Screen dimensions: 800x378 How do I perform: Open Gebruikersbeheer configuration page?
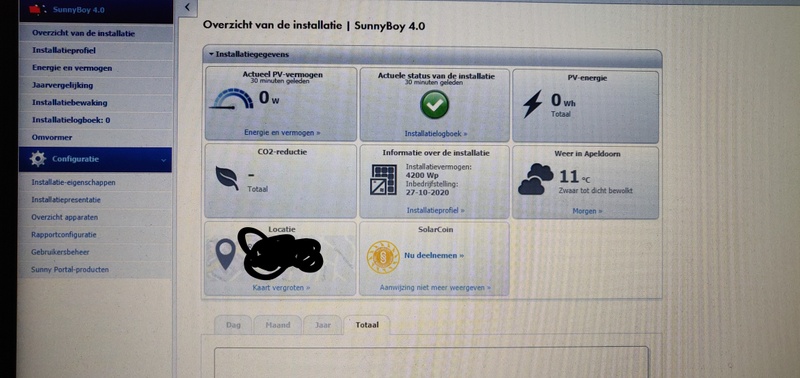95,252
